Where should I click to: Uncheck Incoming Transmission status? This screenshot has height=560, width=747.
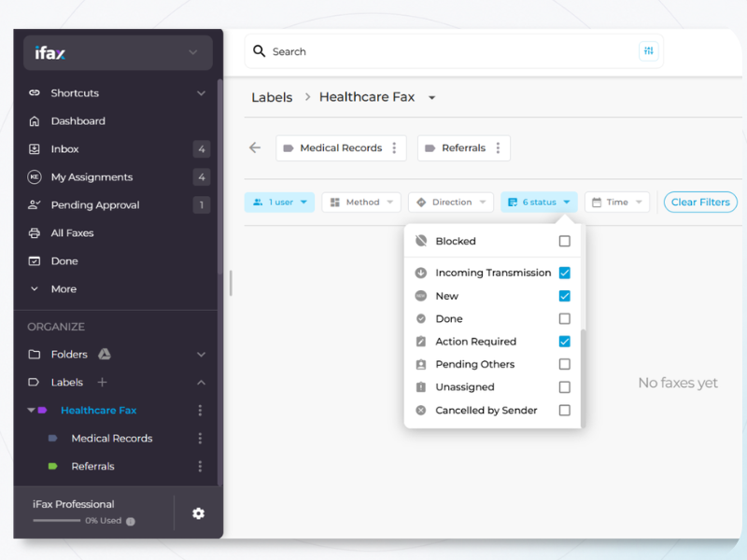click(565, 273)
